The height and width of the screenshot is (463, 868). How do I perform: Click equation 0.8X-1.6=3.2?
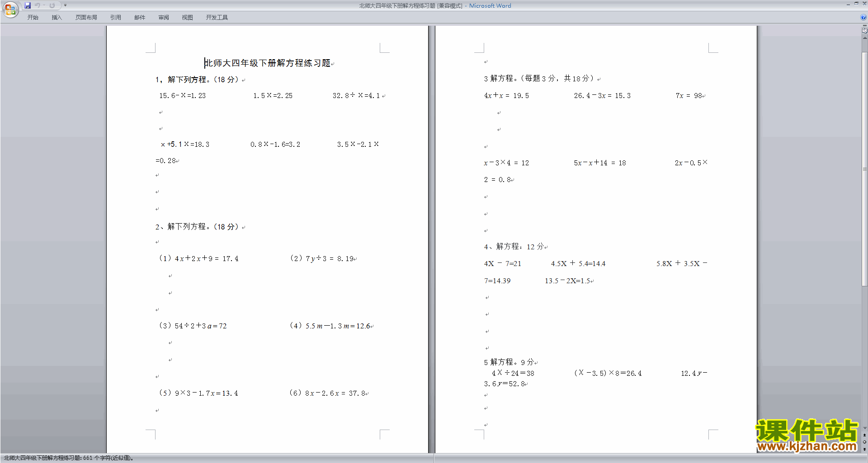tap(275, 145)
